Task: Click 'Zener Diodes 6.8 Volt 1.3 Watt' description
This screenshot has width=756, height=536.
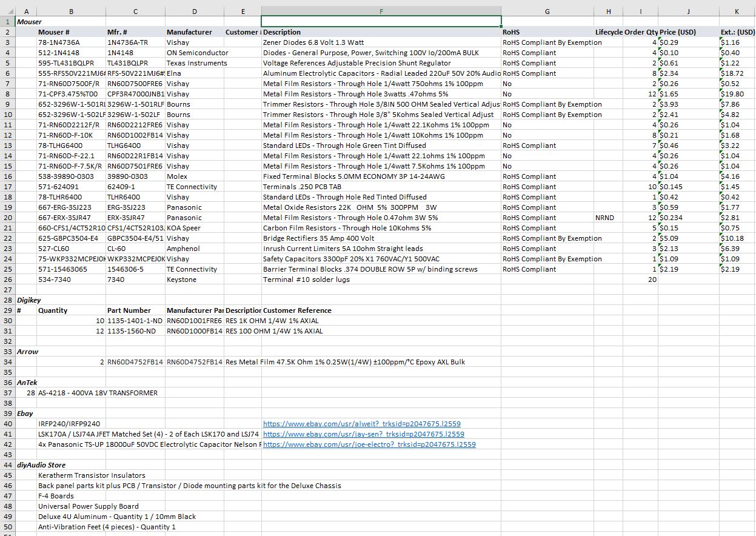Action: (381, 42)
